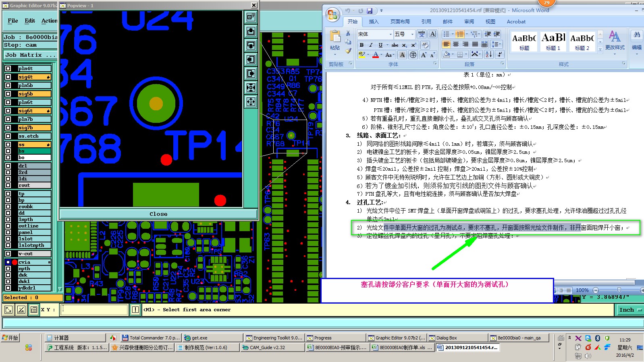The height and width of the screenshot is (362, 644).
Task: Open the highlight color dropdown arrow
Action: pos(368,55)
